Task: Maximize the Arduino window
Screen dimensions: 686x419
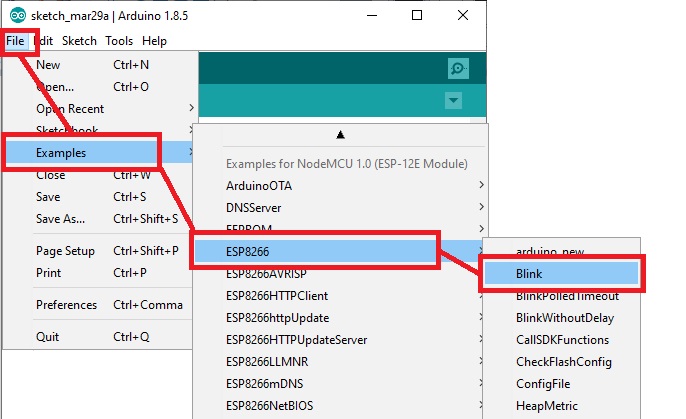Action: [417, 15]
